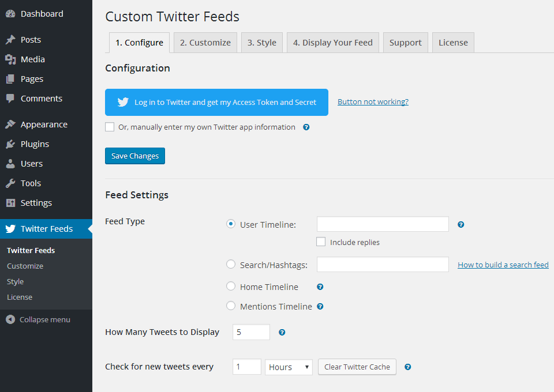This screenshot has width=554, height=392.
Task: Click the Appearance paintbrush icon
Action: (x=10, y=125)
